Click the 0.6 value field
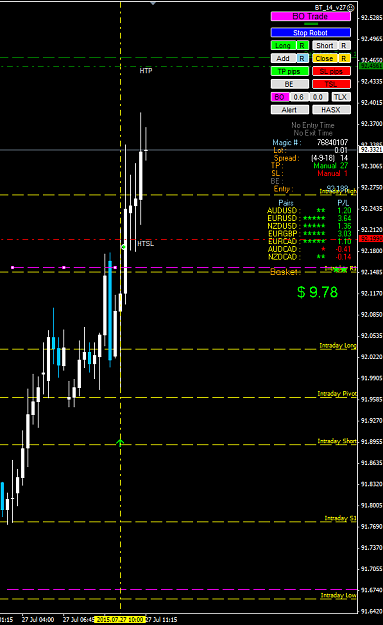 point(299,97)
